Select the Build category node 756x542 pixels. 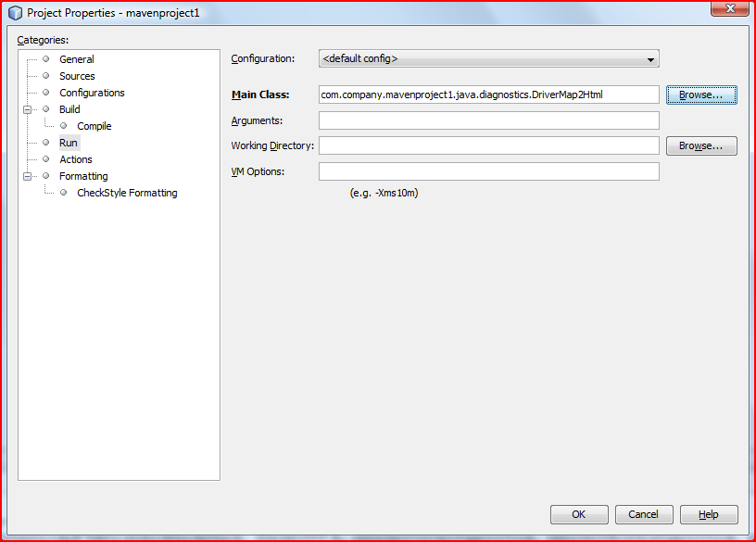pyautogui.click(x=69, y=109)
